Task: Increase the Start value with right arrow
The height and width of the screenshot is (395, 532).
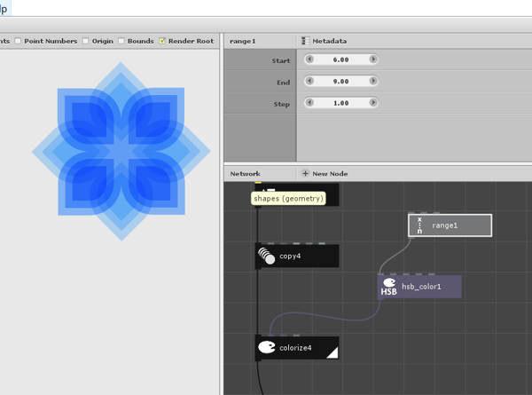Action: point(373,59)
